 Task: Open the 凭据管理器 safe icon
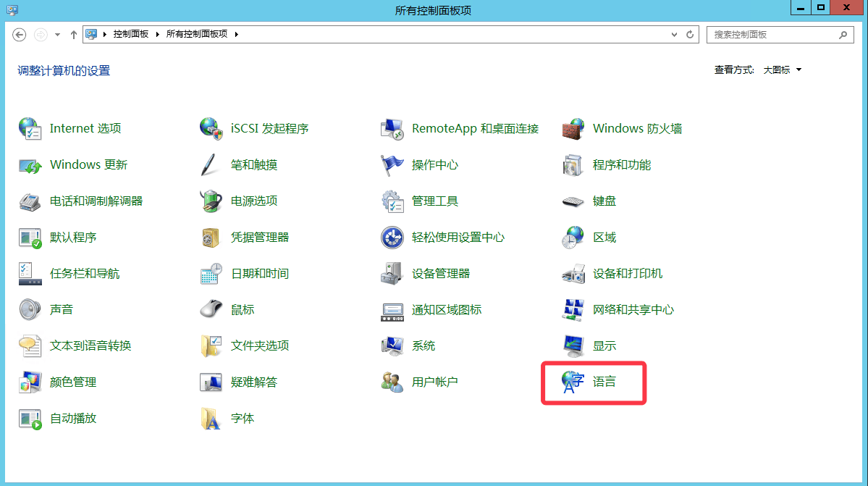211,238
